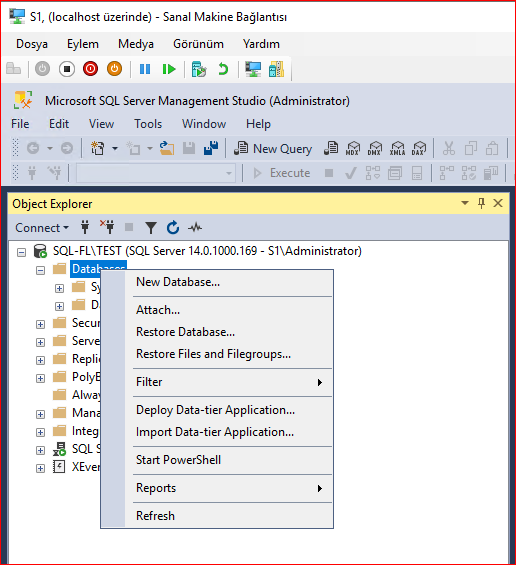
Task: Click the Database Engine Query icon
Action: 330,148
